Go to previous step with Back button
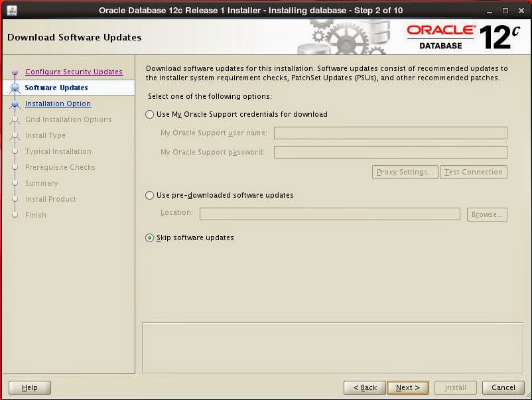532x400 pixels. [x=365, y=387]
